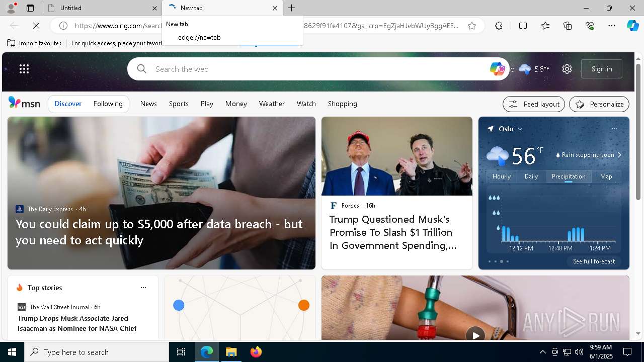Close the New tab tab
This screenshot has width=644, height=362.
click(275, 8)
